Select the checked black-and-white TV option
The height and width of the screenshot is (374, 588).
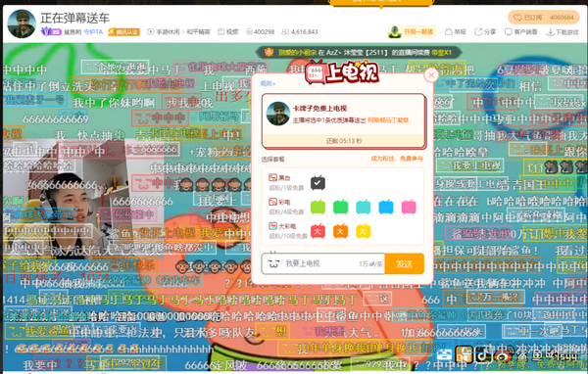pos(318,182)
